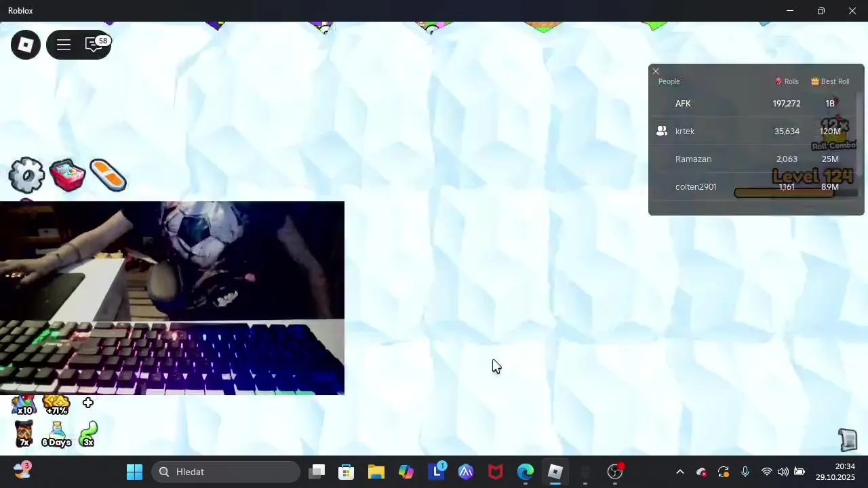Viewport: 868px width, 488px height.
Task: Click the Hledat search box
Action: click(226, 472)
